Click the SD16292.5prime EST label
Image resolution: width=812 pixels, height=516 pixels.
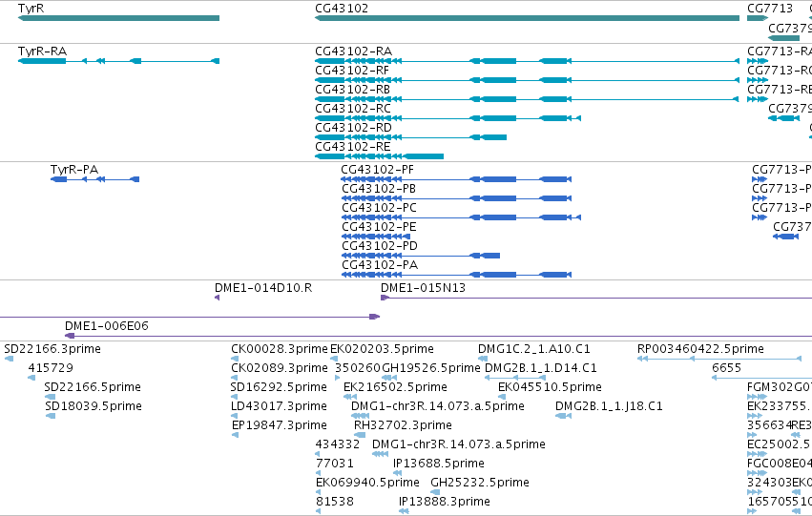pyautogui.click(x=279, y=387)
